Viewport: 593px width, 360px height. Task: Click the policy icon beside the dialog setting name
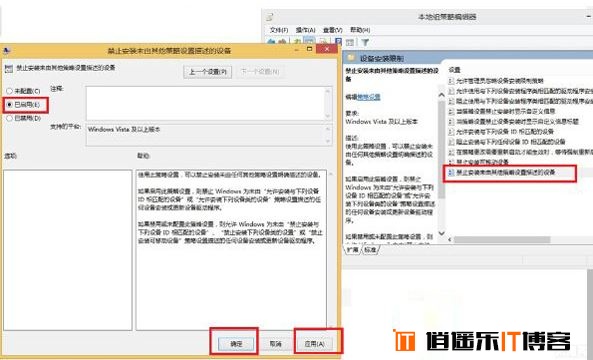pos(8,68)
